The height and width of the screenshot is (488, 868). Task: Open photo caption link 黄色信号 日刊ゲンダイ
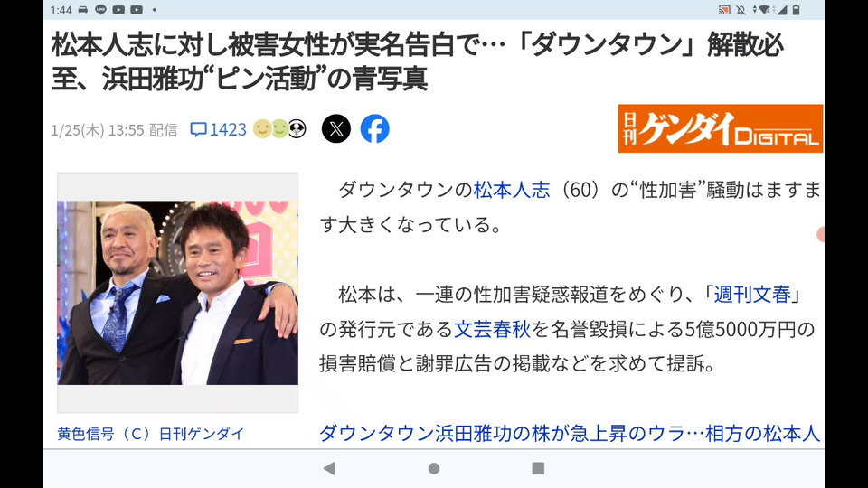tap(151, 434)
